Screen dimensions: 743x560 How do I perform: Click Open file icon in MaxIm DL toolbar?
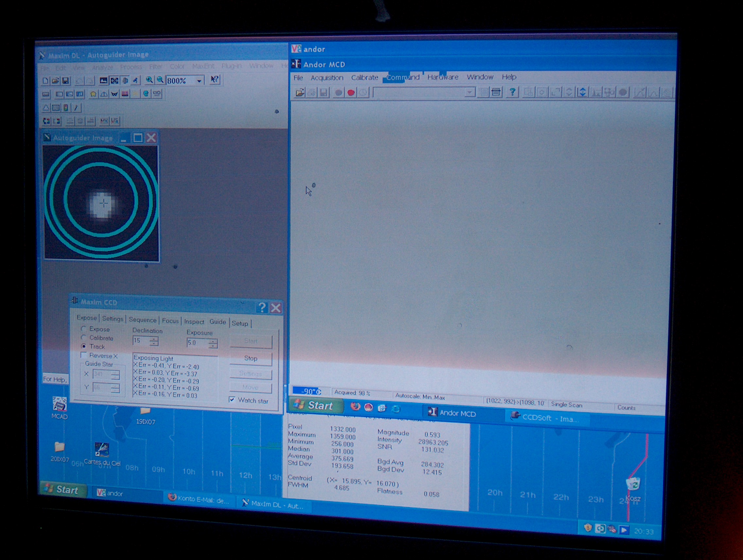(55, 80)
